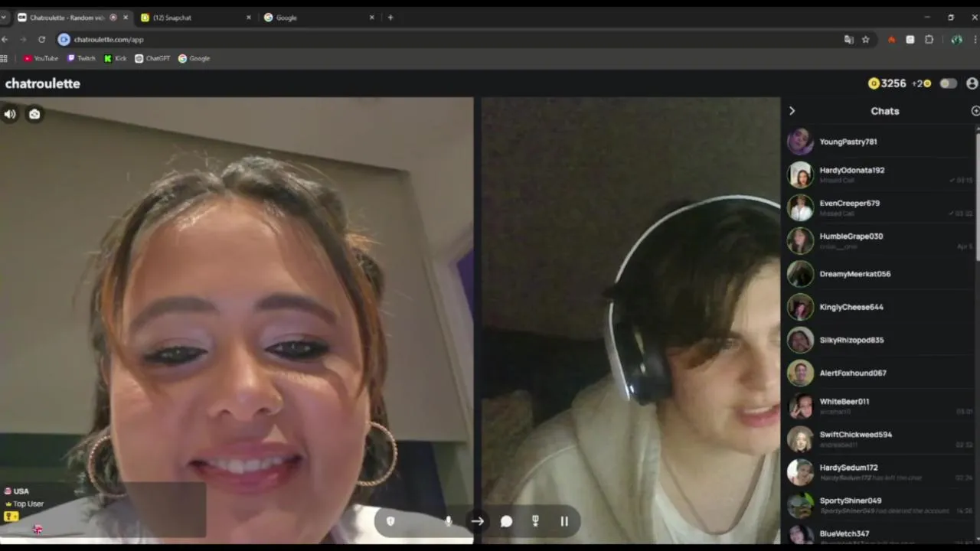980x551 pixels.
Task: Click the chatroulette logo
Action: click(43, 83)
